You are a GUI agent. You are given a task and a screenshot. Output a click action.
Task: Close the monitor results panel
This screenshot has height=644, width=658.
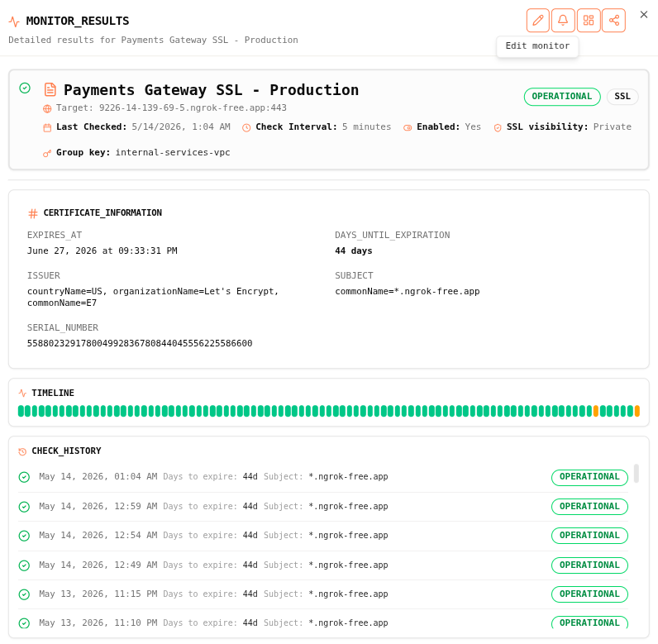[x=644, y=15]
